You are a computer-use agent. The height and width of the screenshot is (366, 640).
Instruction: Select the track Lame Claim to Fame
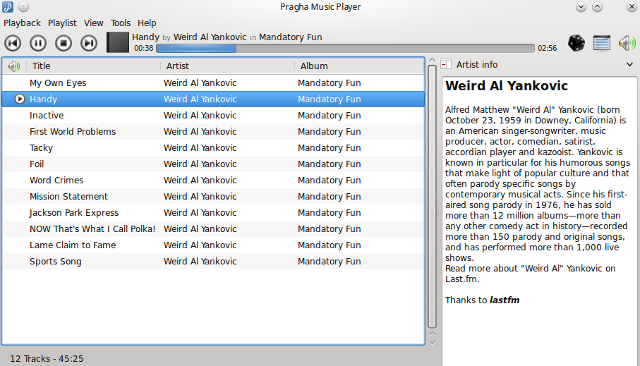(x=213, y=245)
